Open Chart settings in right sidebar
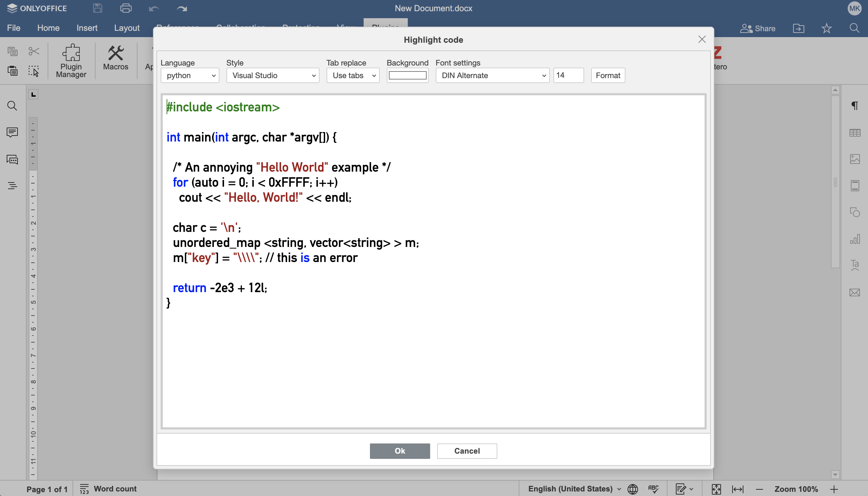Viewport: 868px width, 496px height. pos(855,239)
